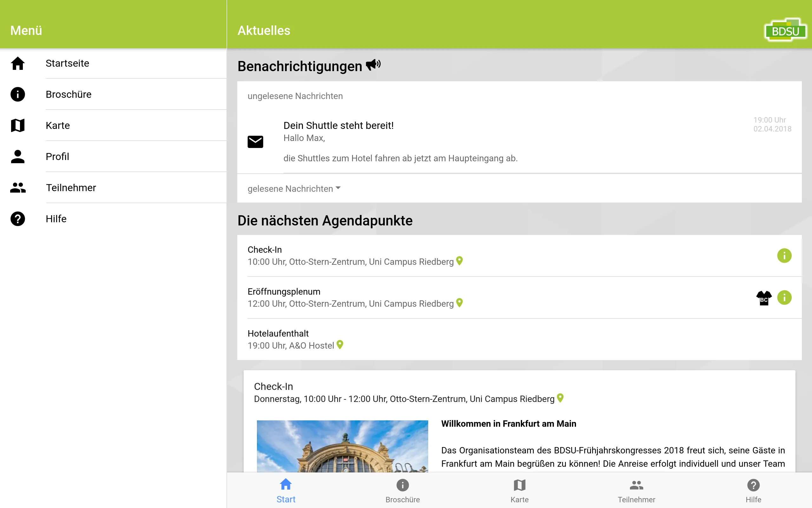Screen dimensions: 812x508
Task: Open Karte from side menu
Action: click(x=114, y=125)
